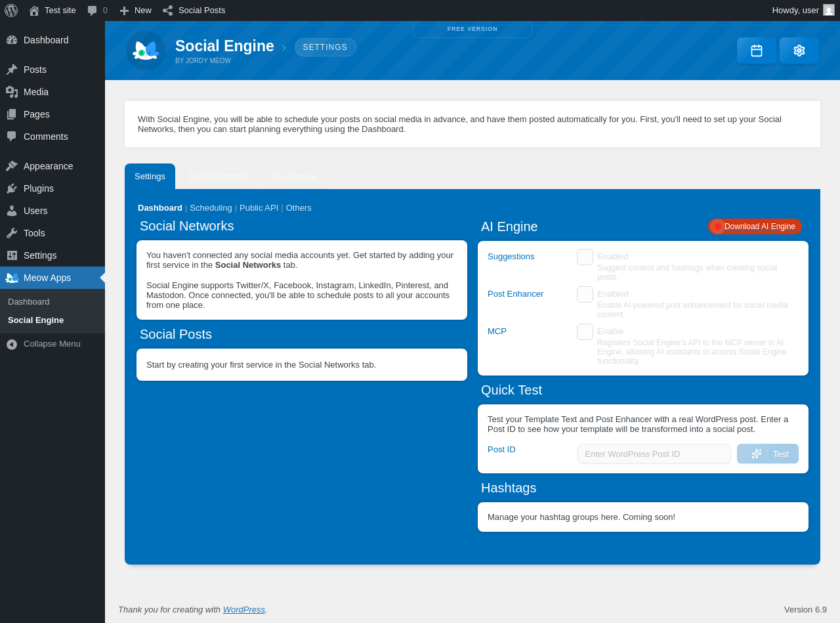Expand the Appearance sidebar menu
Screen dimensions: 840x623
pos(48,166)
